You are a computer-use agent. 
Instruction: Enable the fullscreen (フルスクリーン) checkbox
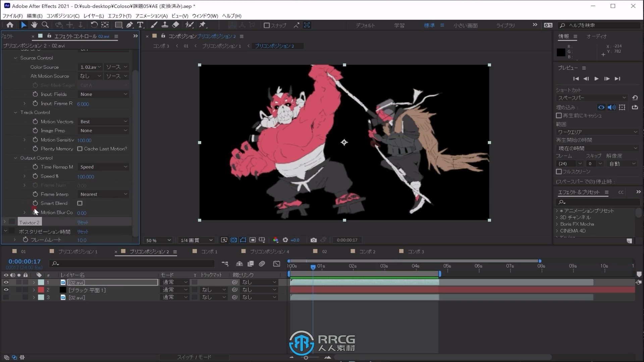click(559, 172)
